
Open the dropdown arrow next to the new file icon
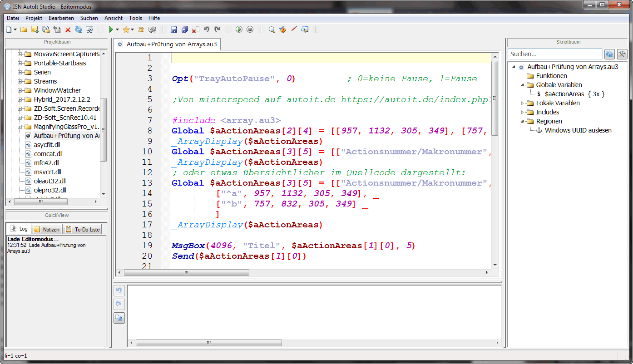click(x=15, y=30)
